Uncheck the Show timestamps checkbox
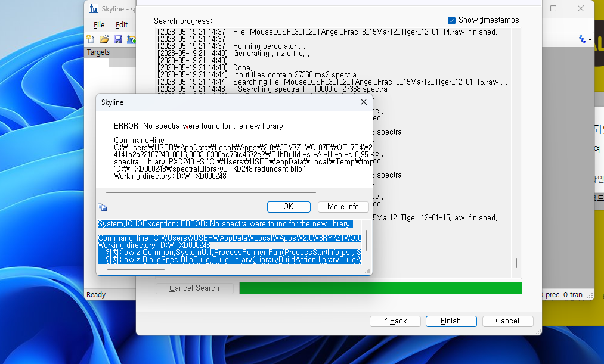The height and width of the screenshot is (364, 604). [x=451, y=20]
